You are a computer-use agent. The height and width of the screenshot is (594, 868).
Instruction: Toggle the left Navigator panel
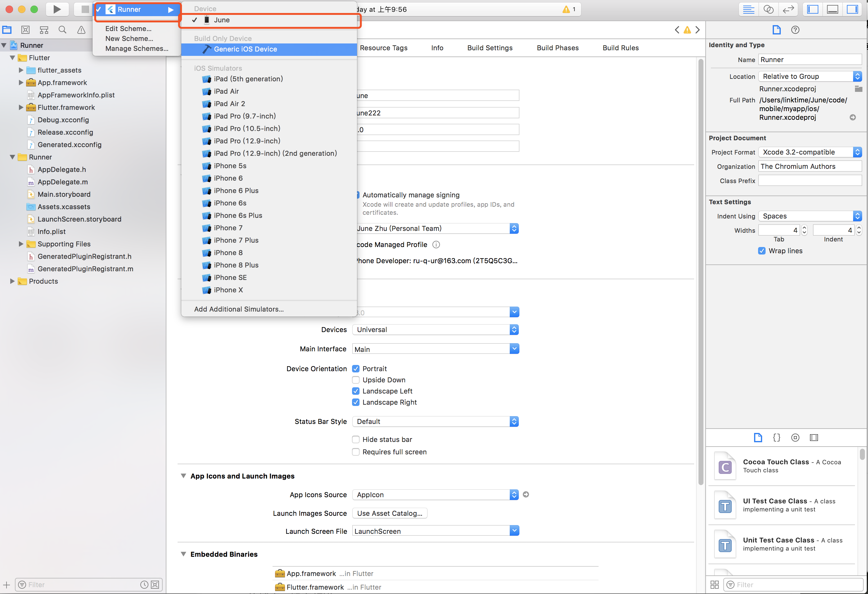pyautogui.click(x=813, y=9)
